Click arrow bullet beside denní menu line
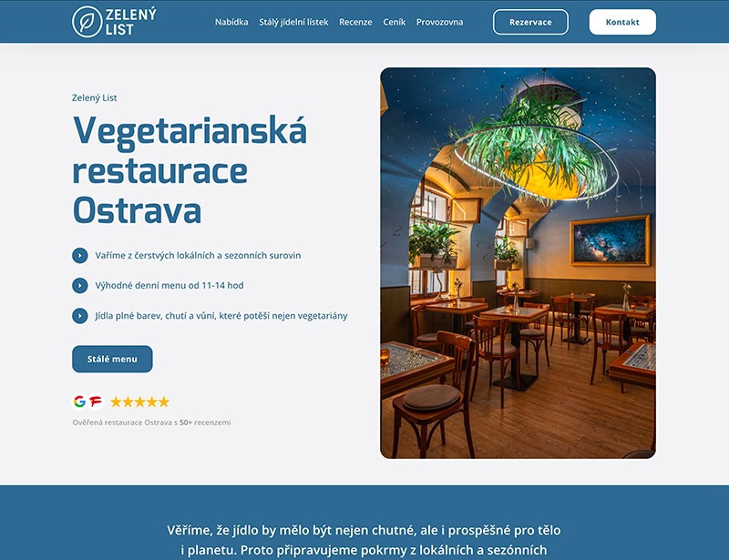Screen dimensions: 729x560 click(80, 285)
